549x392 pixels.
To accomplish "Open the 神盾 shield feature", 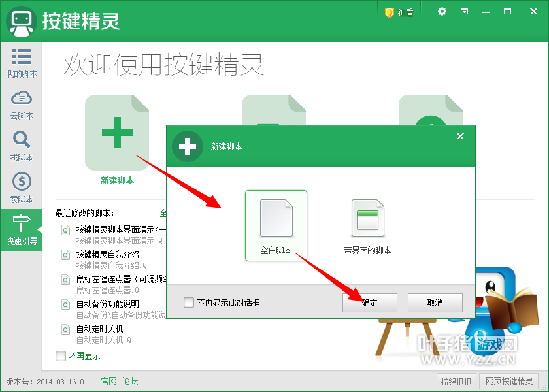I will [x=399, y=12].
